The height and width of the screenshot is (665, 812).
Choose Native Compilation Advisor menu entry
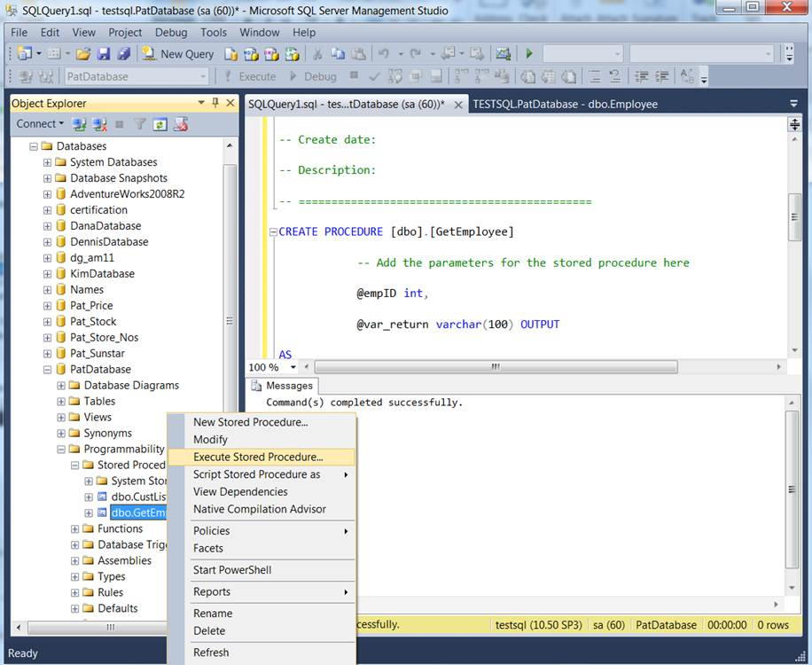[x=262, y=510]
